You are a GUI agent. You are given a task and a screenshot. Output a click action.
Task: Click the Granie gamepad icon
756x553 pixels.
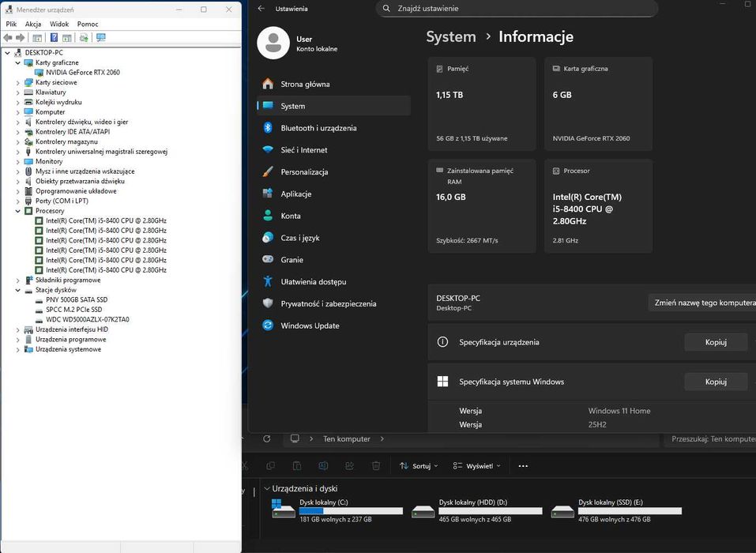(x=268, y=259)
